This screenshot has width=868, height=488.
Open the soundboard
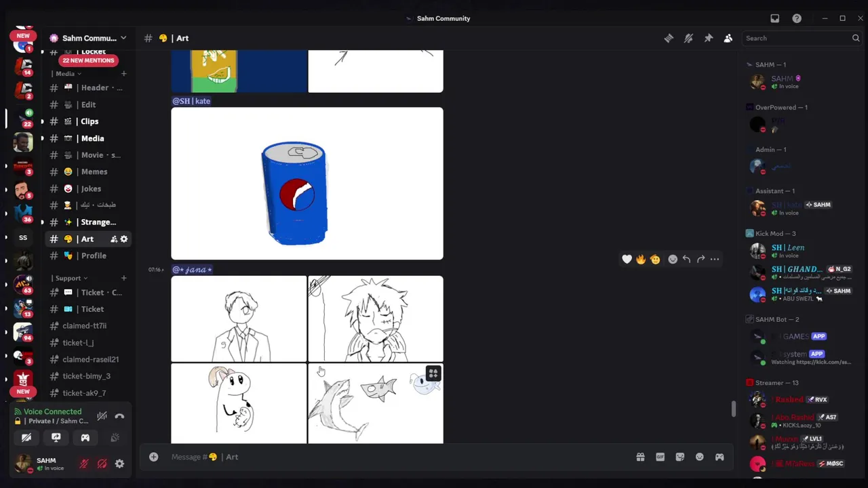click(115, 438)
